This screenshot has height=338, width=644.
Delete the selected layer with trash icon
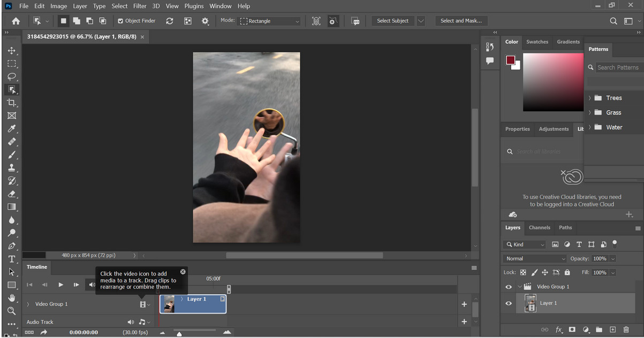tap(626, 329)
